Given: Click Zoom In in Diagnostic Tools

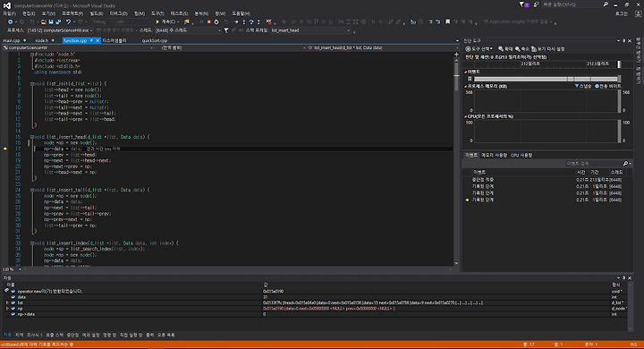Looking at the screenshot, I should pyautogui.click(x=505, y=49).
